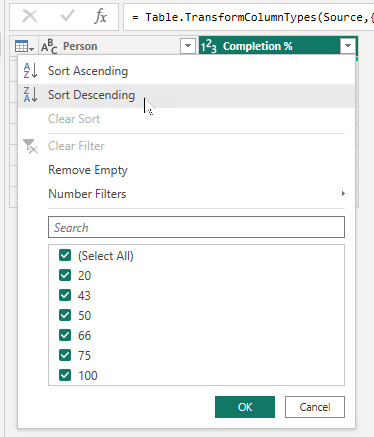Image resolution: width=374 pixels, height=437 pixels.
Task: Click the 123 data type icon for Completion %
Action: 209,46
